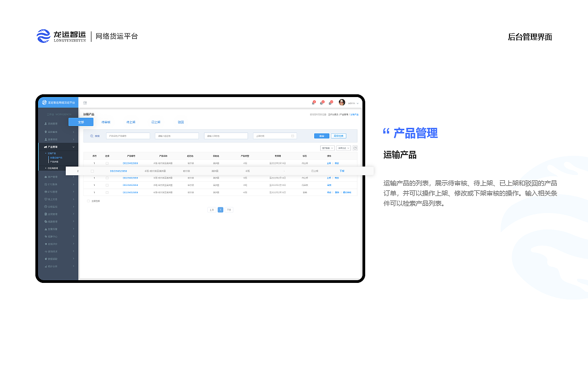Enable the 全部选择 select-all checkbox
This screenshot has height=368, width=588.
(88, 201)
